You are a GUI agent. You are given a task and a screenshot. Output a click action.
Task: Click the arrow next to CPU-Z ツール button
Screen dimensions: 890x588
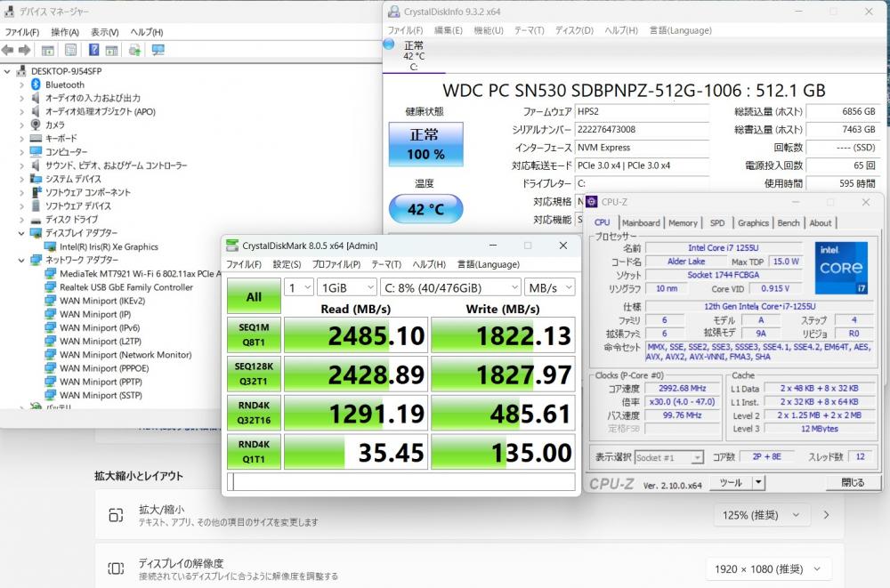(758, 482)
